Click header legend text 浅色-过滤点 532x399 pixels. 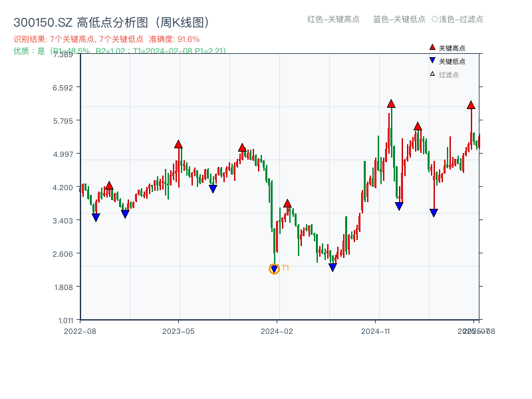point(458,19)
